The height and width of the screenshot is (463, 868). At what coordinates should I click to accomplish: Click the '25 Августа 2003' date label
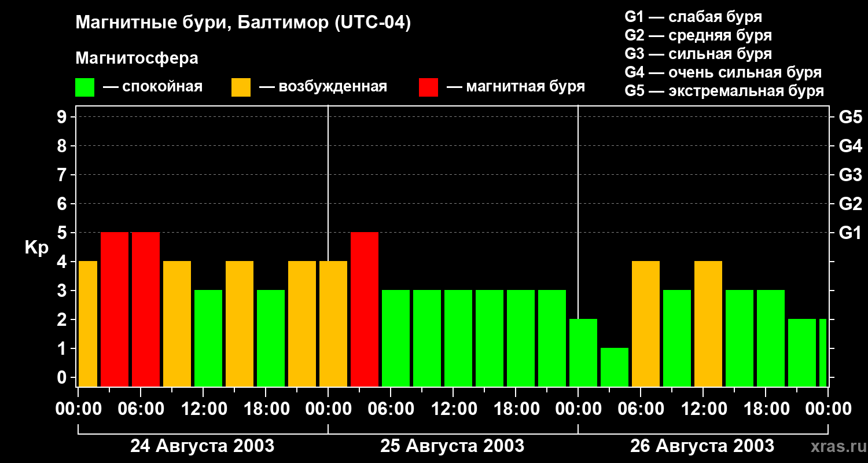click(x=452, y=446)
